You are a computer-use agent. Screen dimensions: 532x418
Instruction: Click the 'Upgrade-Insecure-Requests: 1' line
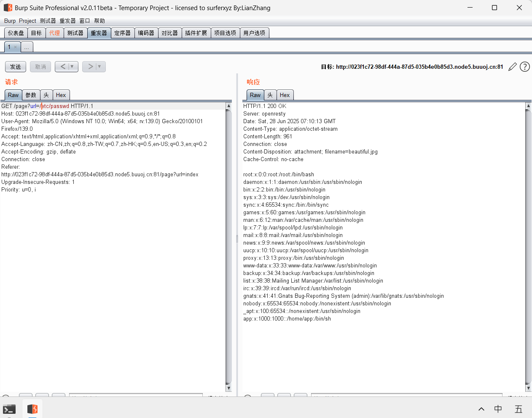pyautogui.click(x=38, y=182)
